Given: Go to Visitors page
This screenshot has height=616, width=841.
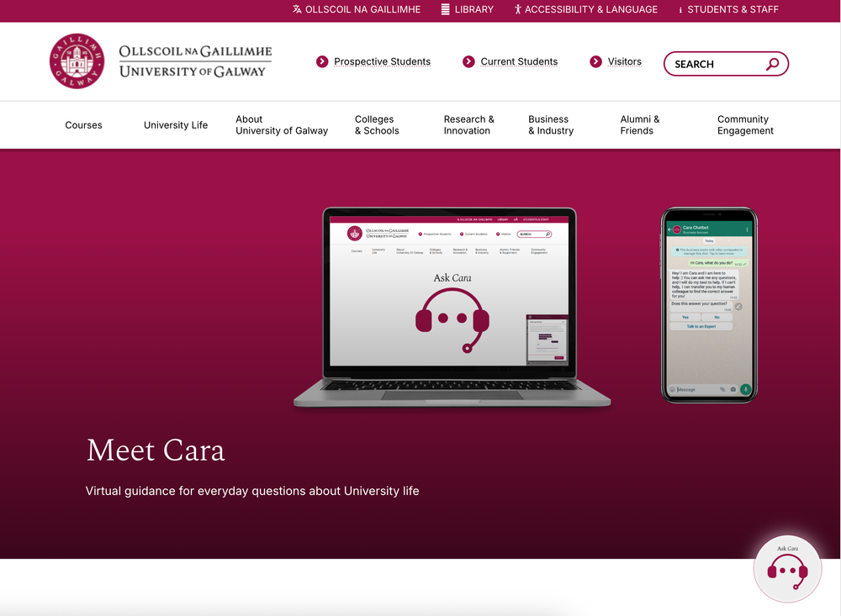Looking at the screenshot, I should click(x=624, y=61).
